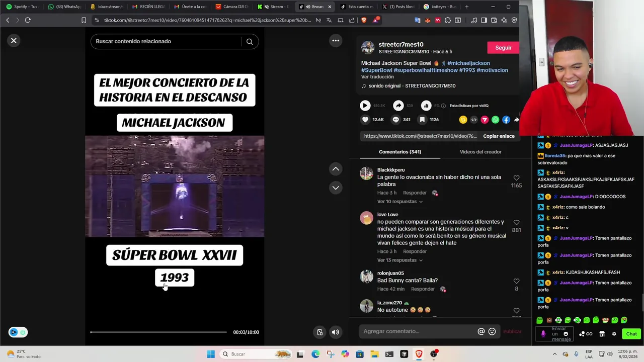Open a new browser tab
Viewport: 644px width, 362px height.
point(466,7)
